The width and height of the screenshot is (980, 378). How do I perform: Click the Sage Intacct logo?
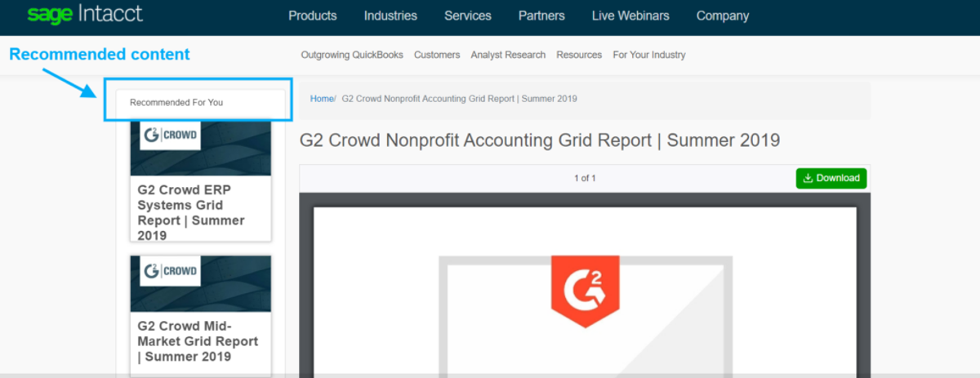85,15
